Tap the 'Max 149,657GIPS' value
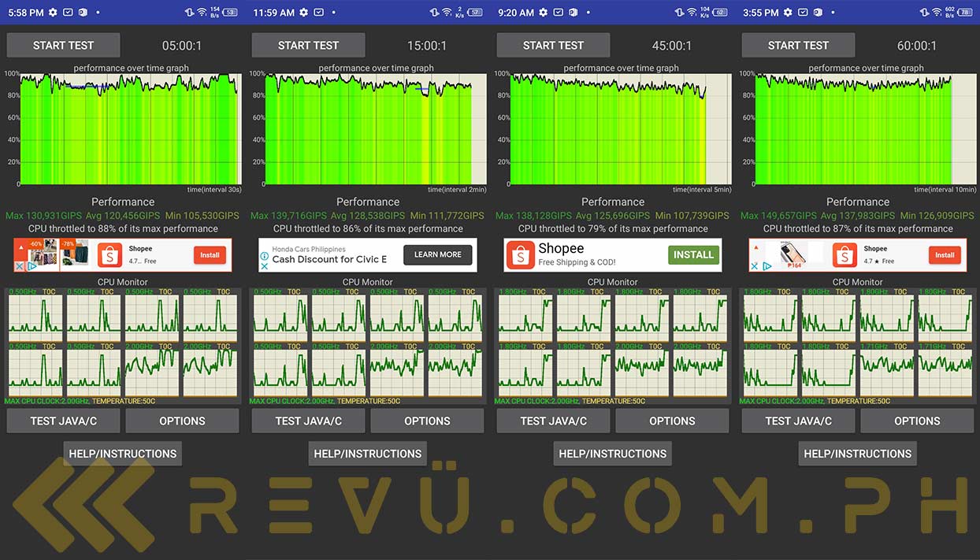Screen dimensions: 980x560 (778, 216)
